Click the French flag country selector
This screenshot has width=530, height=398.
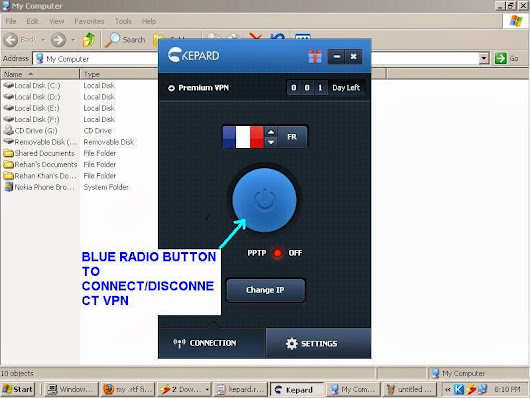point(243,137)
